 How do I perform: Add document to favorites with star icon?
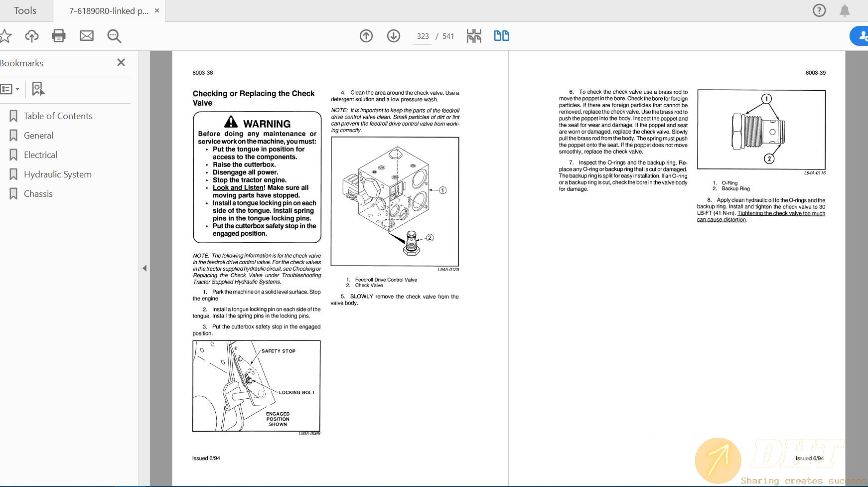(x=6, y=35)
